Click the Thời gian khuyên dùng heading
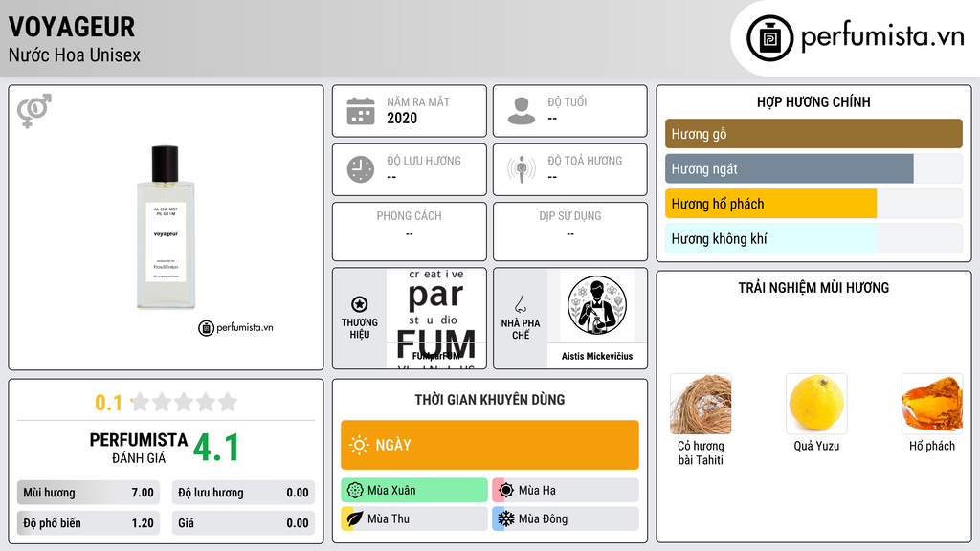This screenshot has height=551, width=980. tap(490, 400)
